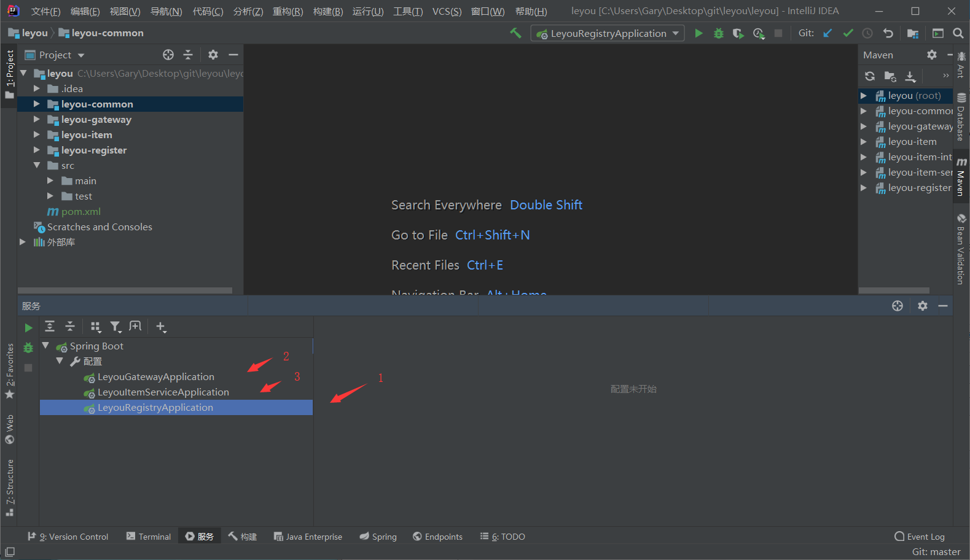Toggle the Database side panel
The width and height of the screenshot is (970, 560).
[961, 118]
